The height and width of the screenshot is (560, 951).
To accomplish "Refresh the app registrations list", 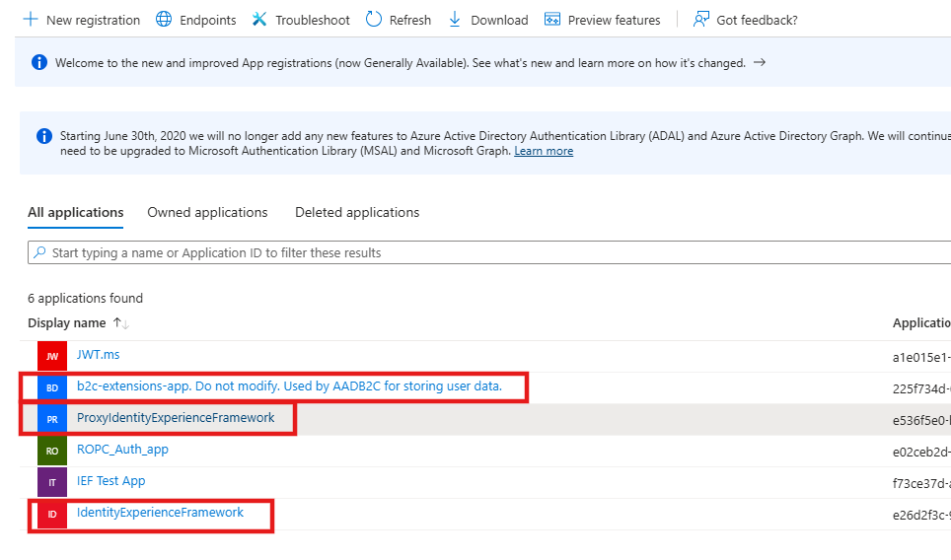I will [399, 20].
